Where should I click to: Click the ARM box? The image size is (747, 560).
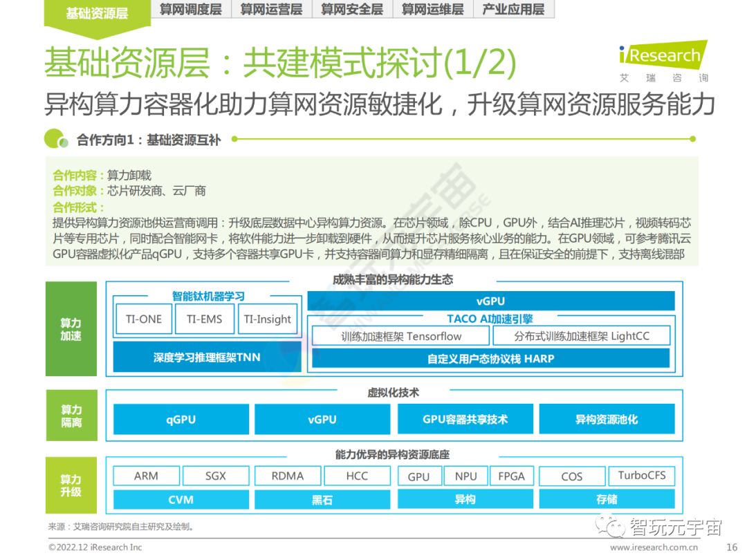click(x=146, y=476)
